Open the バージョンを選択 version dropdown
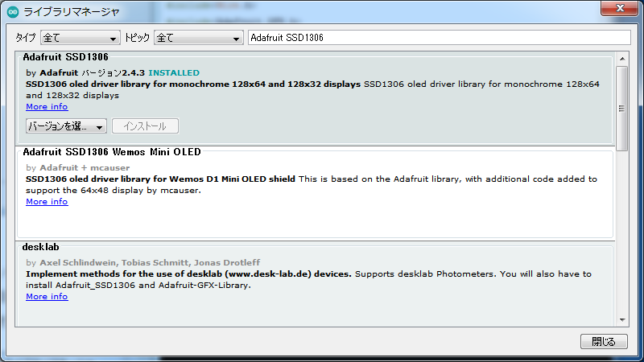The width and height of the screenshot is (644, 362). click(x=66, y=126)
